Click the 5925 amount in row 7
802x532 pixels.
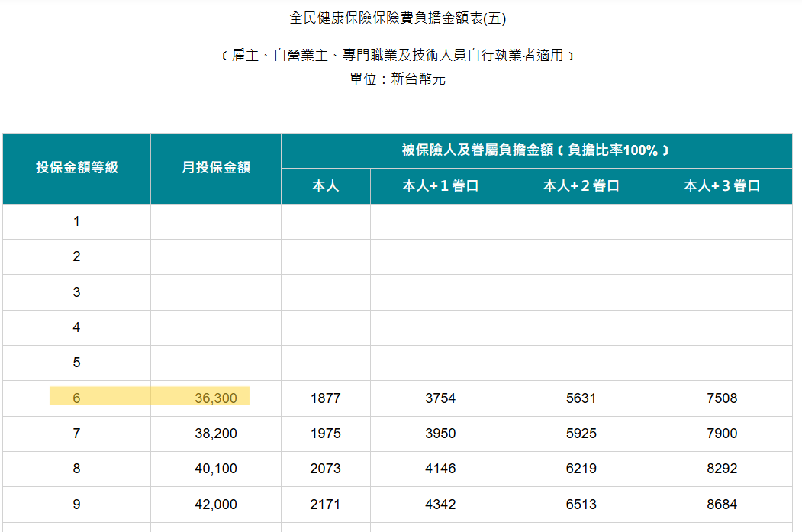[x=581, y=434]
